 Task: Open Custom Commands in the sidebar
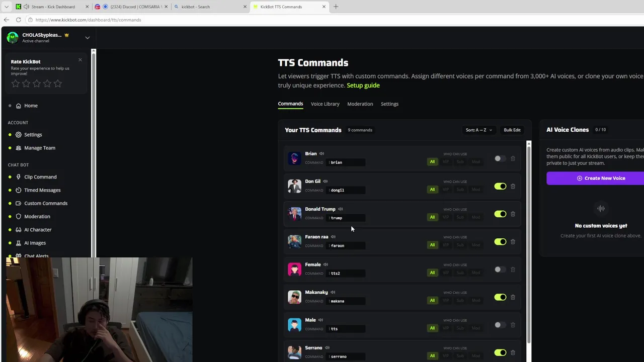[x=45, y=203]
